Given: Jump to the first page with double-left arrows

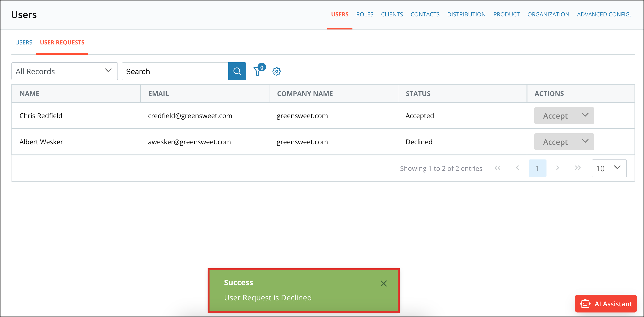Looking at the screenshot, I should pos(498,168).
